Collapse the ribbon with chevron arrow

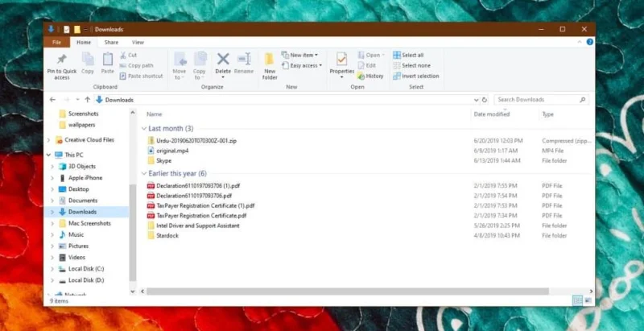[580, 42]
